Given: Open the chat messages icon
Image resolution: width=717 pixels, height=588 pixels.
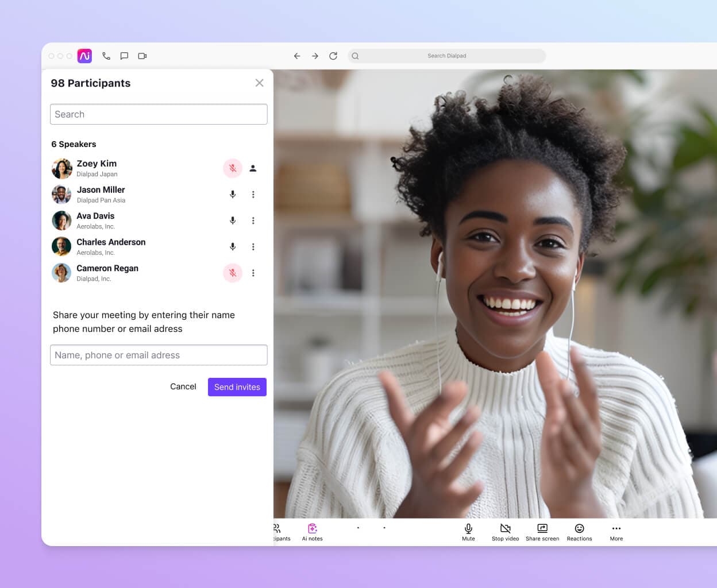Looking at the screenshot, I should 124,56.
